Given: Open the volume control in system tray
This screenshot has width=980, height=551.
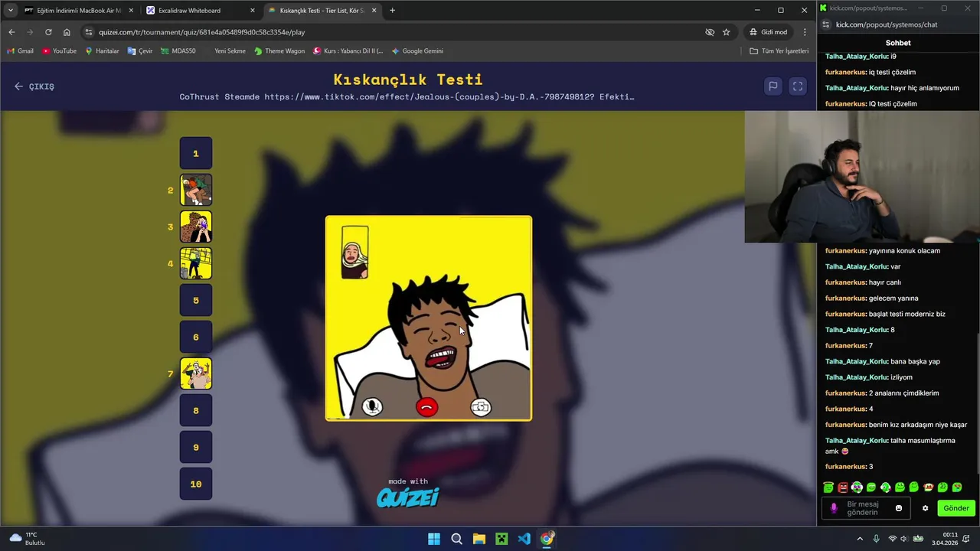Looking at the screenshot, I should [904, 539].
